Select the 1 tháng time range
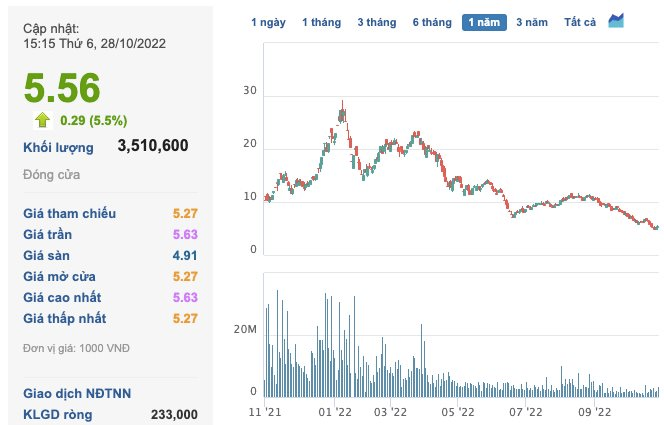 tap(320, 22)
